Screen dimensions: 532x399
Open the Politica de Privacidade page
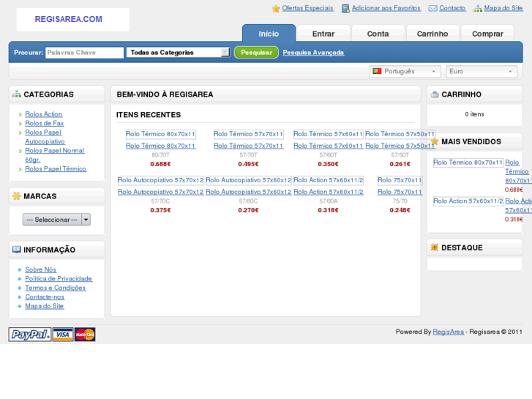click(59, 278)
